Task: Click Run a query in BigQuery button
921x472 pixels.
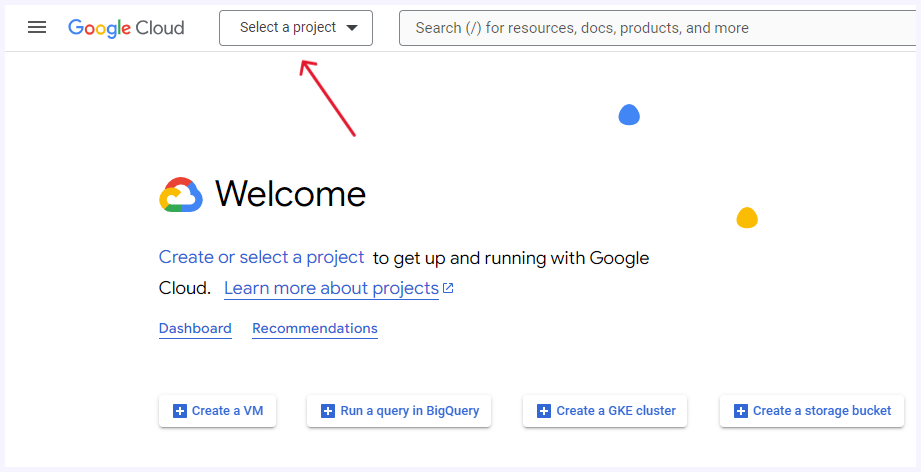Action: (x=399, y=411)
